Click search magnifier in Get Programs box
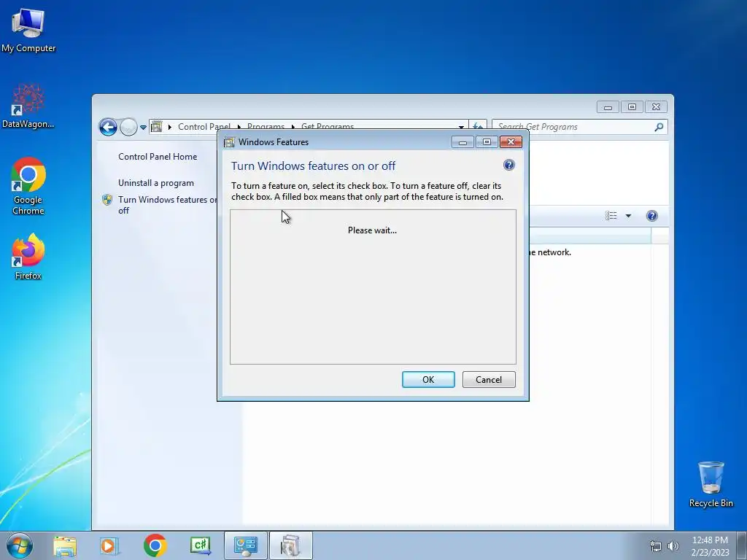Screen dimensions: 747x560 (x=659, y=127)
